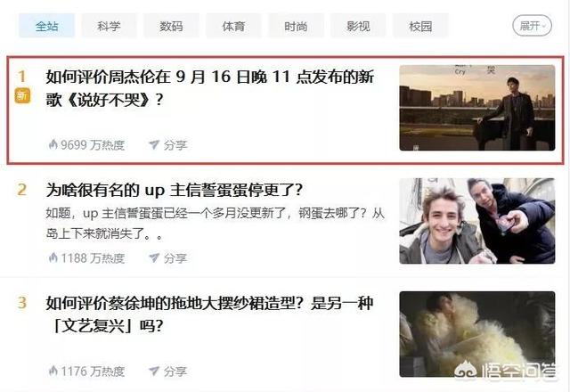Open the 周杰伦 piano thumbnail
570x392 pixels.
tap(477, 108)
